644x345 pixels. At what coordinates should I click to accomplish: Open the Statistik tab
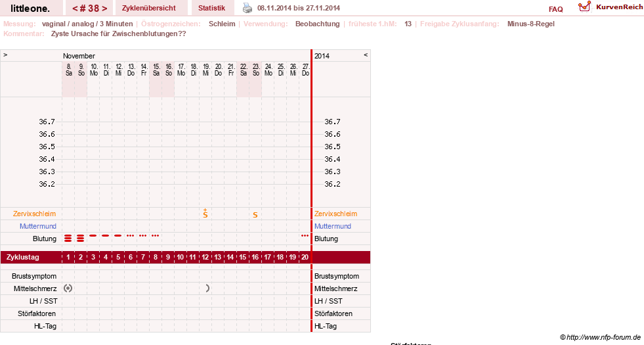coord(211,9)
